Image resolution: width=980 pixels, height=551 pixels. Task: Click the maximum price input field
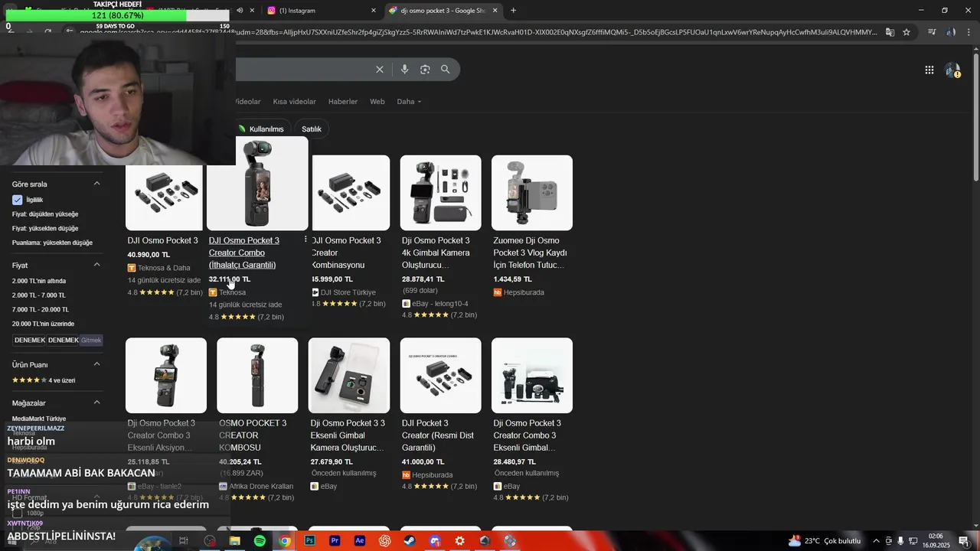pyautogui.click(x=63, y=340)
